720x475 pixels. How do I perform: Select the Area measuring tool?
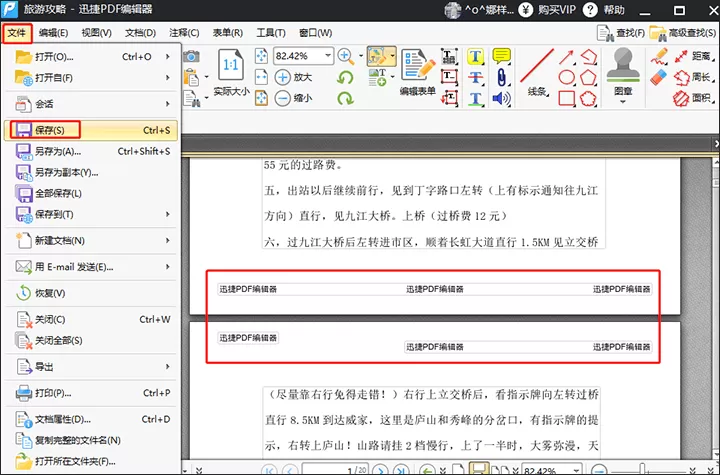[x=693, y=98]
